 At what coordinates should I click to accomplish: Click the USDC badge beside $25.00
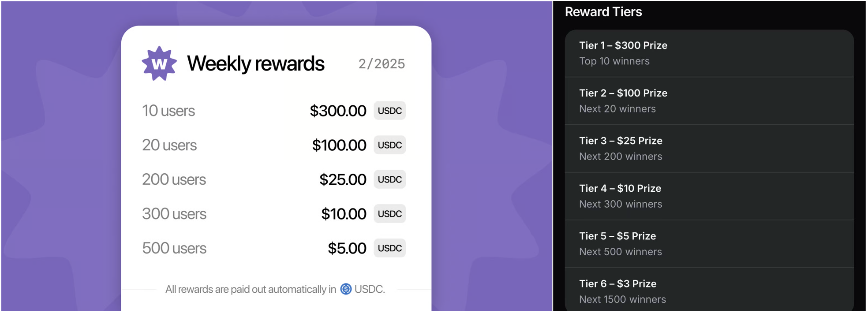389,179
